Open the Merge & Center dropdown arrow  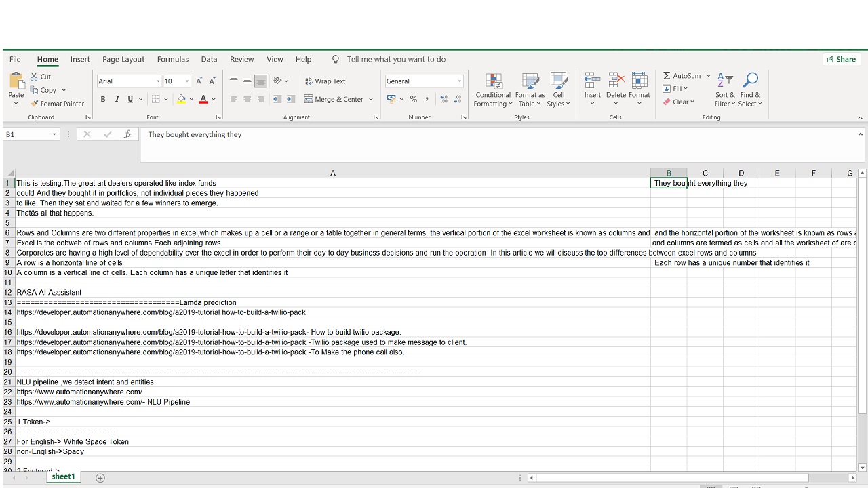click(x=371, y=99)
